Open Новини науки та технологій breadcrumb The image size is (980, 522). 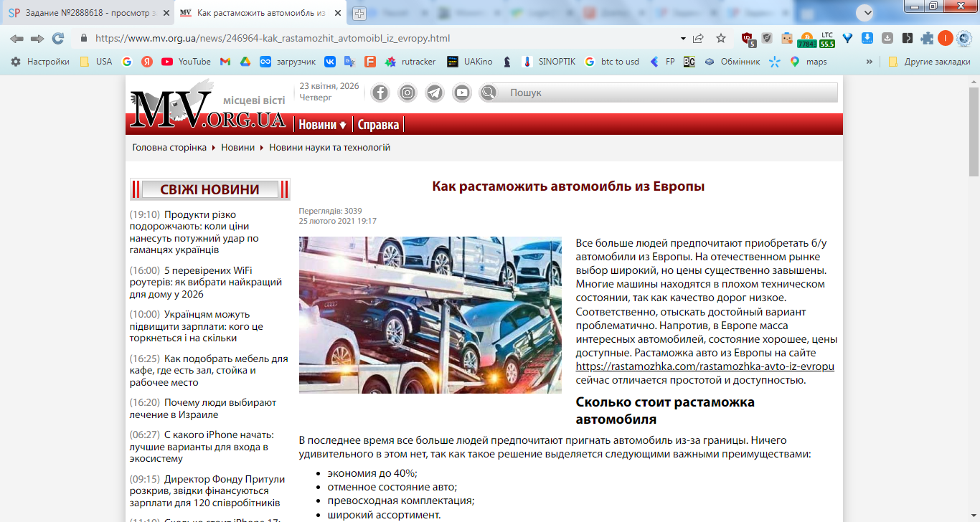[330, 148]
